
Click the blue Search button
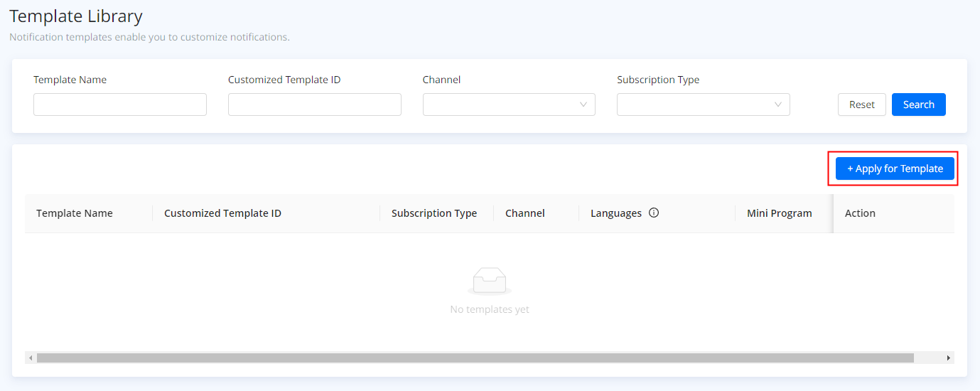(x=918, y=105)
